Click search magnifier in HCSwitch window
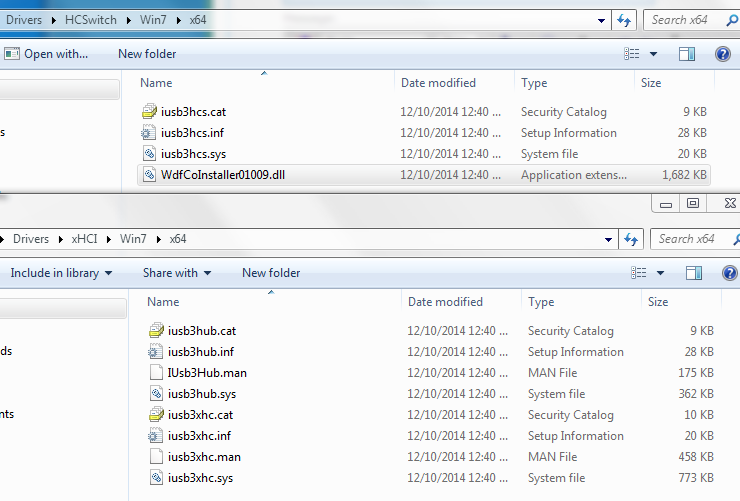 (x=732, y=20)
